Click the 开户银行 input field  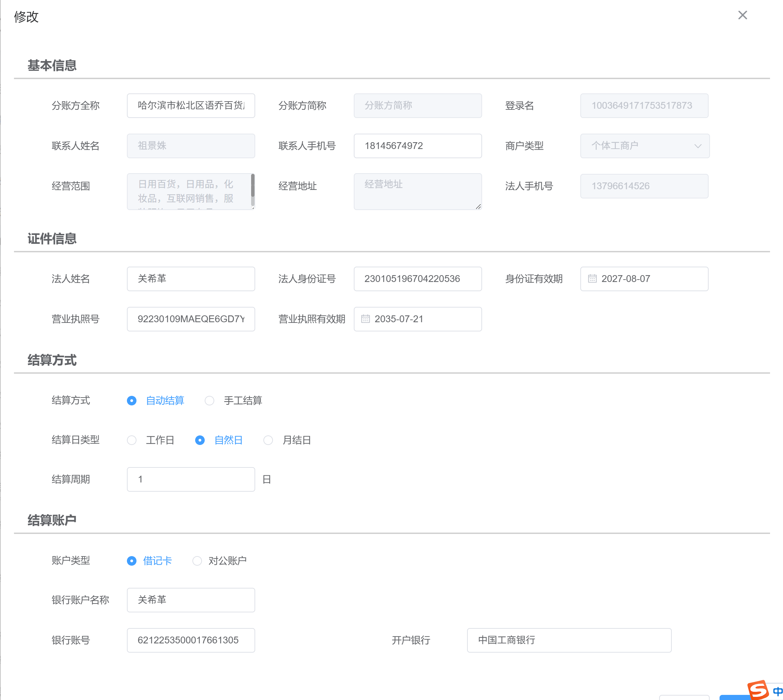click(x=569, y=640)
